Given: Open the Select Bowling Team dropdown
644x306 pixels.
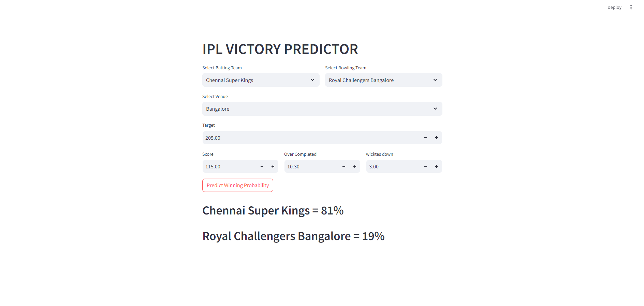Looking at the screenshot, I should click(383, 80).
